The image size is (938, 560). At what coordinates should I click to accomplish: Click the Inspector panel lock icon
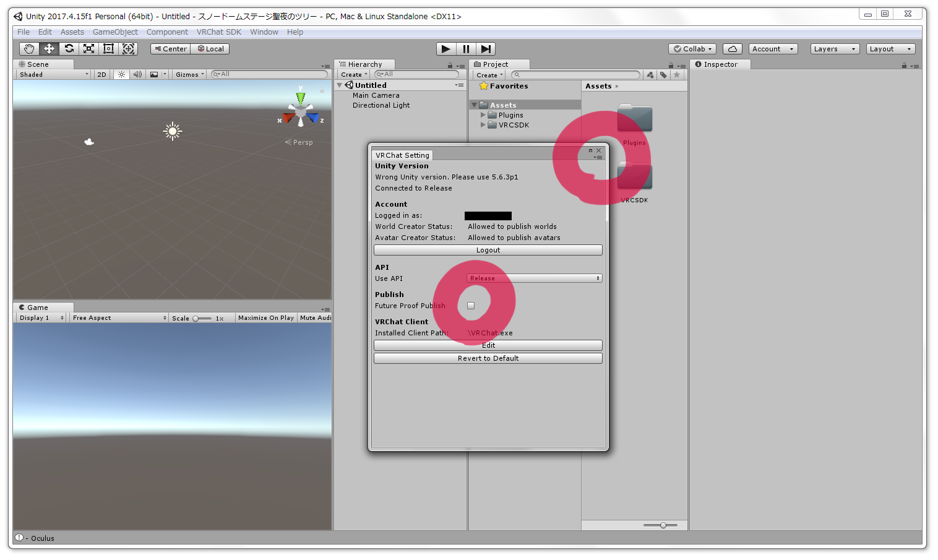tap(904, 66)
